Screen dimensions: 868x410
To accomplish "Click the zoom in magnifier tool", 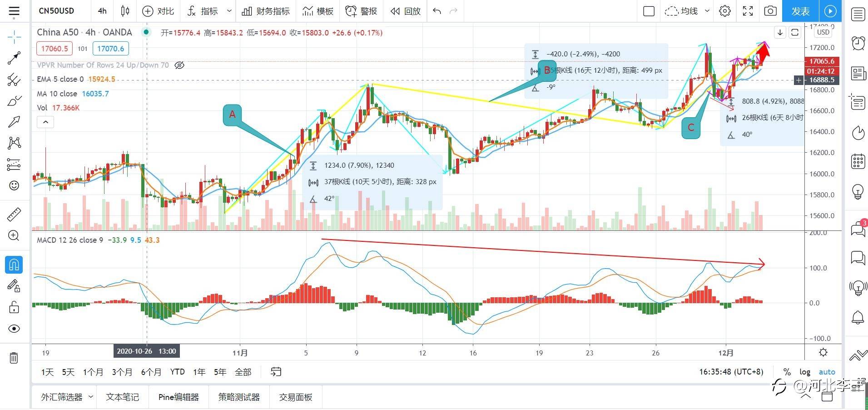I will (x=14, y=235).
